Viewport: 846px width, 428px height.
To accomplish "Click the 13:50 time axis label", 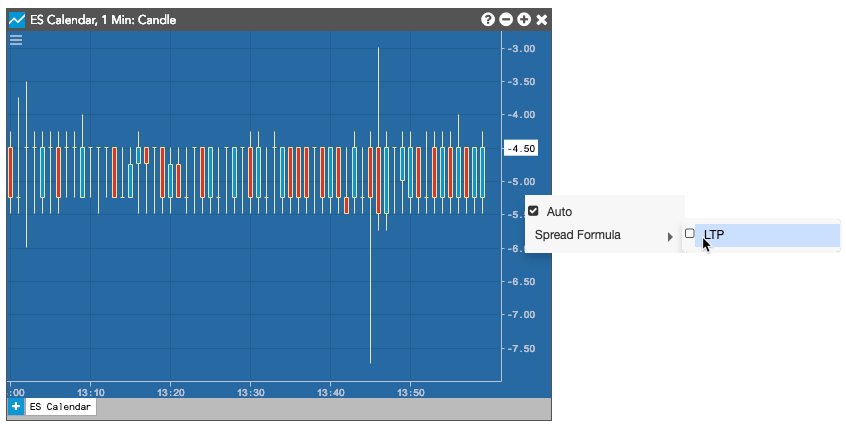I will (x=411, y=393).
